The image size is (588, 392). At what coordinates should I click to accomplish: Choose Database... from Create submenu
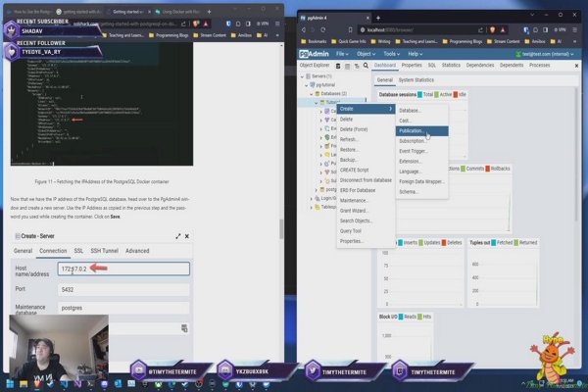coord(421,111)
